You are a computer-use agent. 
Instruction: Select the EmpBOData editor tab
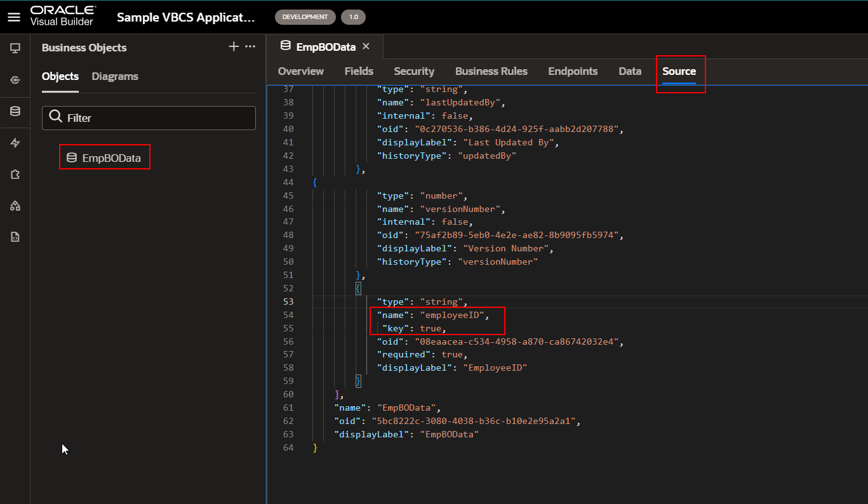point(325,46)
